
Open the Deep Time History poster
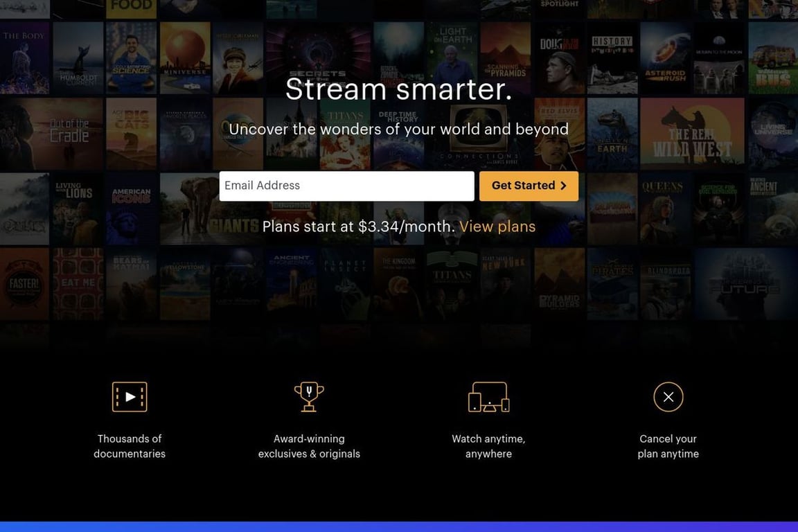[x=398, y=134]
